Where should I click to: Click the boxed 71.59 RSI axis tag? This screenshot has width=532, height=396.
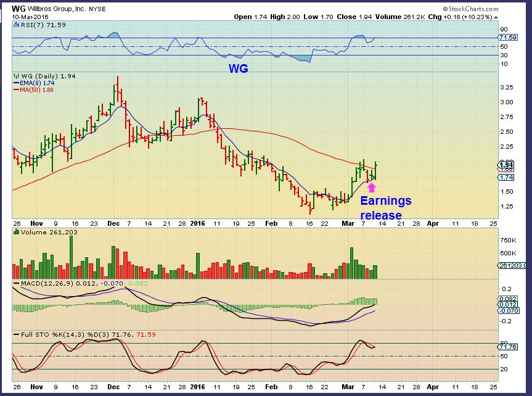coord(508,38)
